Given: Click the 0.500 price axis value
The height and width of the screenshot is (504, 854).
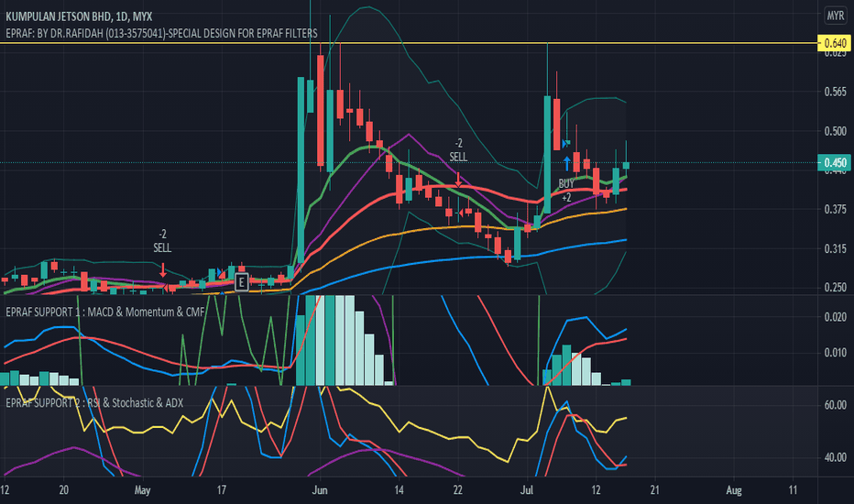Looking at the screenshot, I should click(x=836, y=131).
